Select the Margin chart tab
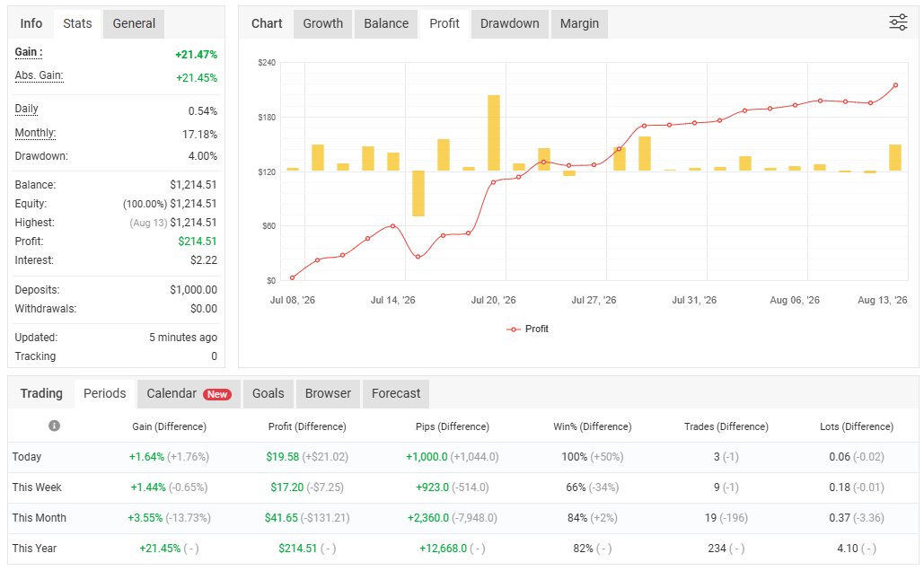Screen dimensions: 924x571 pos(579,23)
